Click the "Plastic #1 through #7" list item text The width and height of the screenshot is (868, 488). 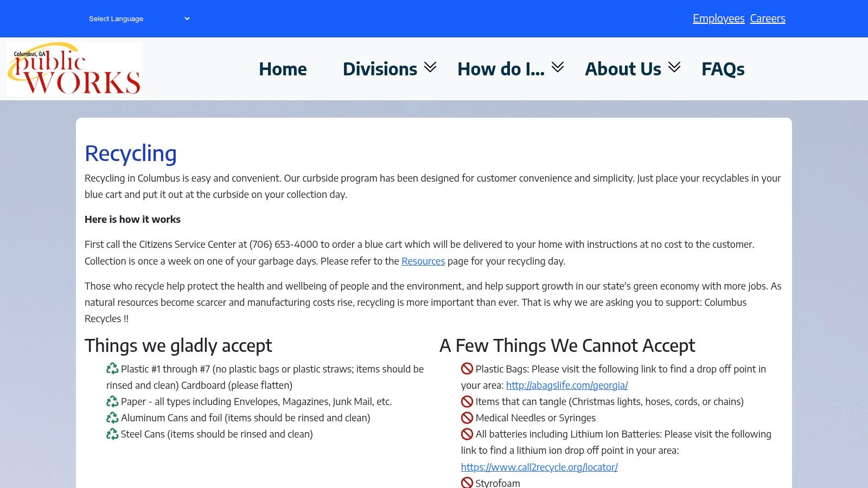pyautogui.click(x=265, y=377)
